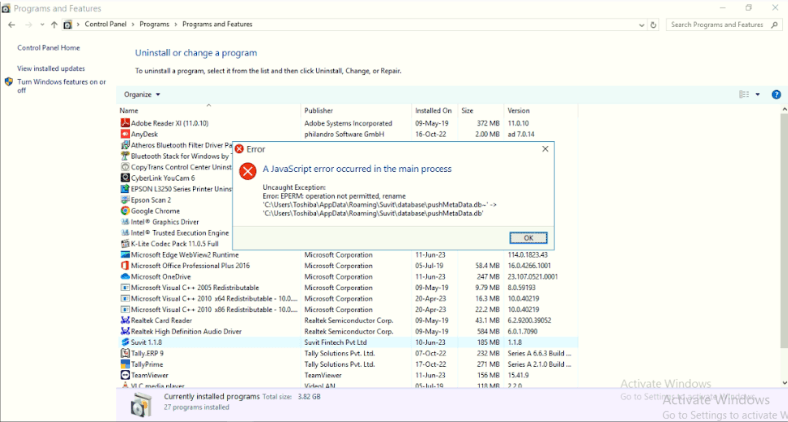Image resolution: width=788 pixels, height=422 pixels.
Task: Open the view options dropdown arrow
Action: (758, 94)
